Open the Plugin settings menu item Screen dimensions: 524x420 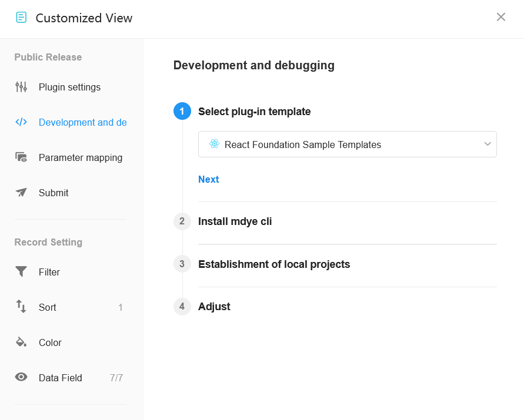coord(71,87)
